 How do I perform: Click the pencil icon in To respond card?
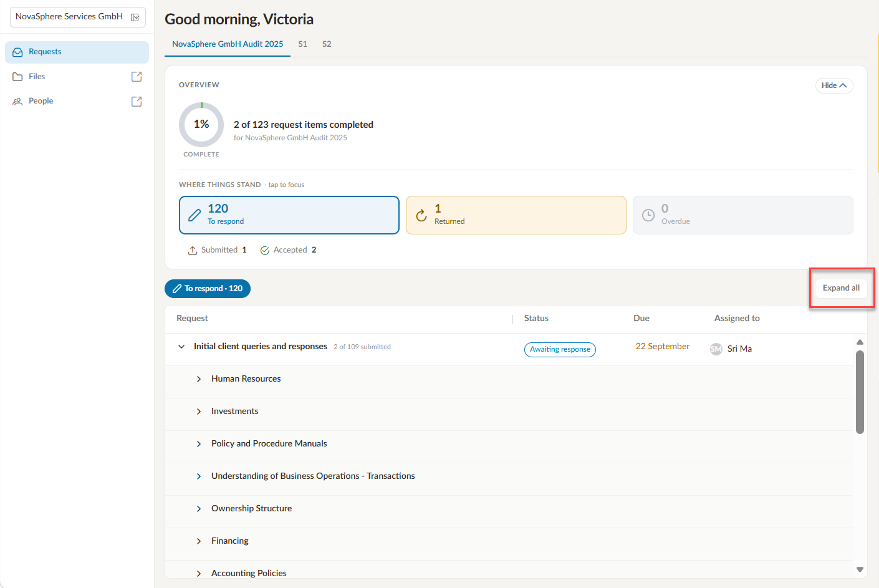(195, 215)
